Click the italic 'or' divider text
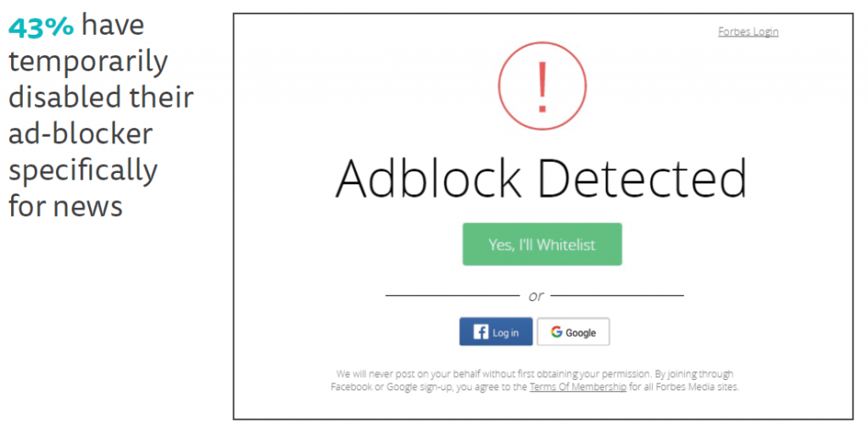 click(x=536, y=296)
